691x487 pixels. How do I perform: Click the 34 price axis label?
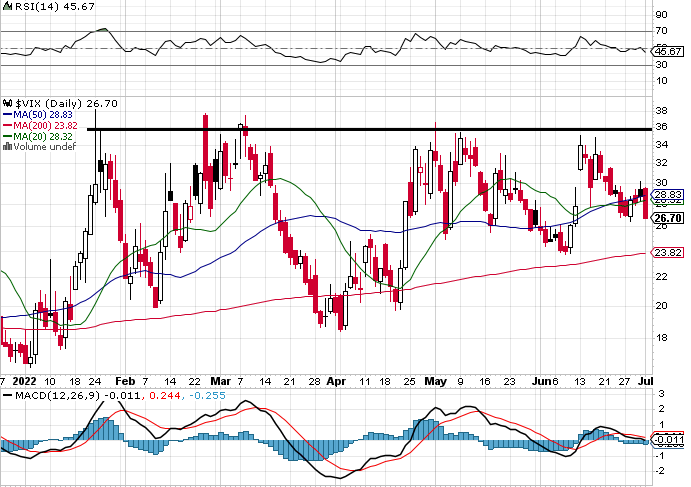(x=661, y=145)
